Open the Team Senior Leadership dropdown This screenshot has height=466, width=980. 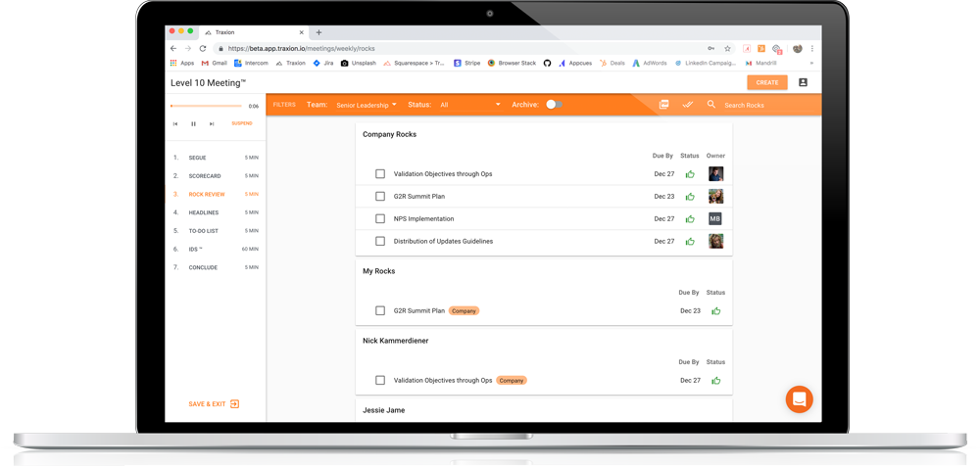pyautogui.click(x=366, y=105)
